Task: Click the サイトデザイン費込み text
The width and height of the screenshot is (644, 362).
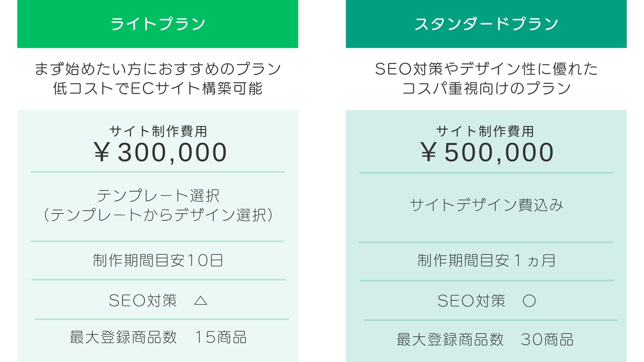Action: pos(486,205)
